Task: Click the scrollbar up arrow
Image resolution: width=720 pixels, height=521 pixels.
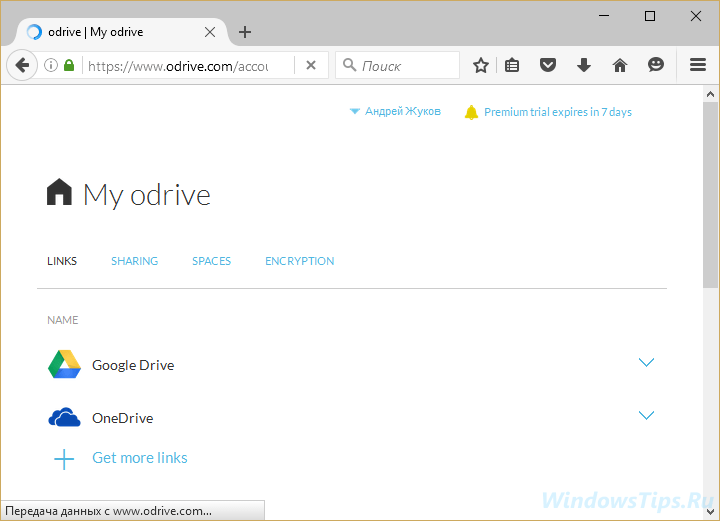Action: click(710, 94)
